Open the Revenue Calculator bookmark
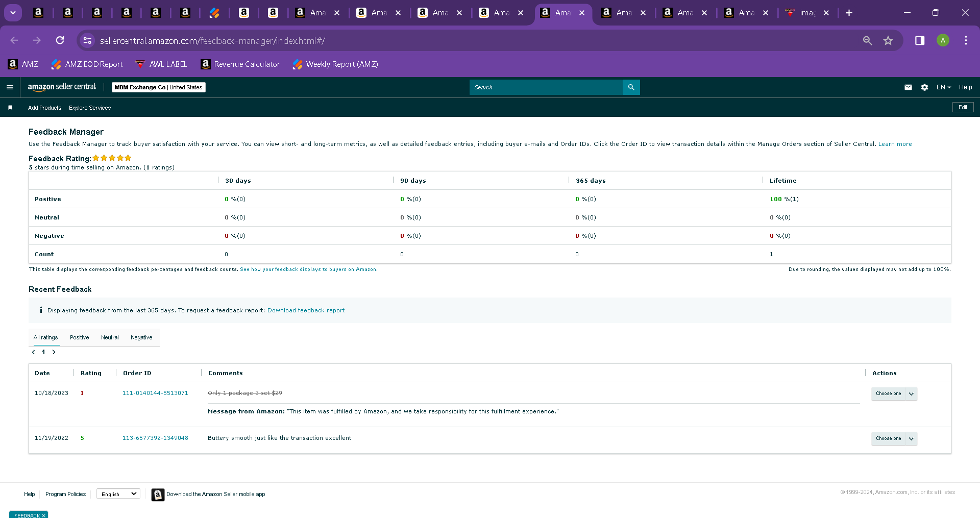Screen dimensions: 980x518 click(x=240, y=64)
